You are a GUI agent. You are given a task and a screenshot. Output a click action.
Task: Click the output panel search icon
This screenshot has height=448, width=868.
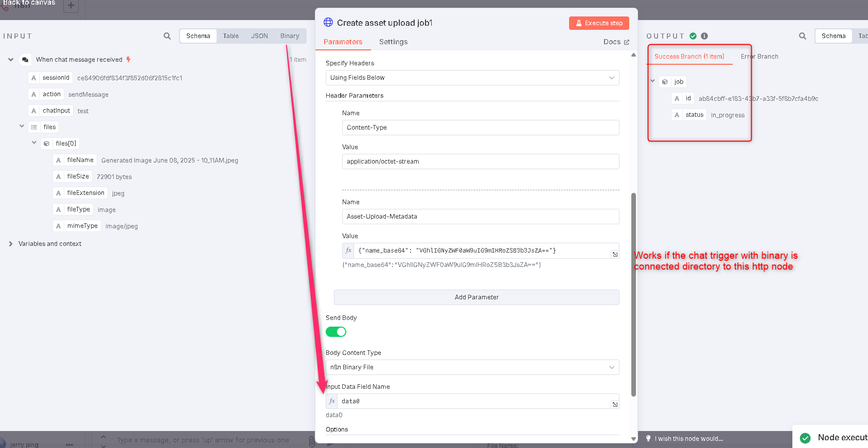point(803,36)
